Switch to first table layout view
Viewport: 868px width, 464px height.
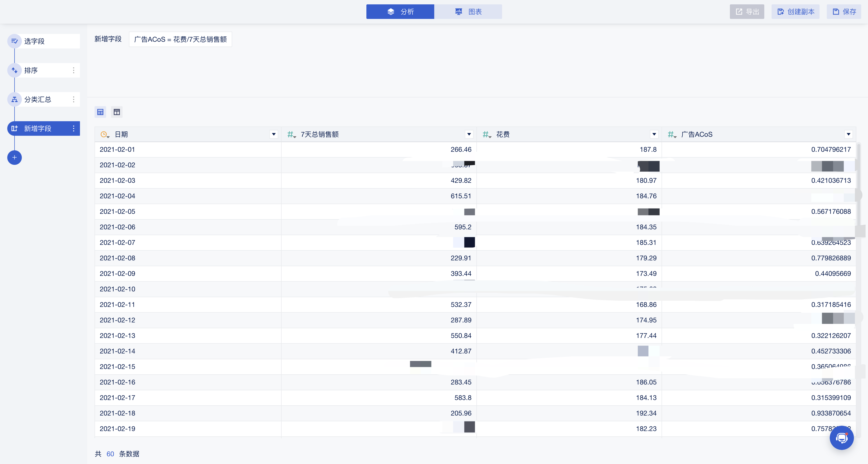point(100,112)
